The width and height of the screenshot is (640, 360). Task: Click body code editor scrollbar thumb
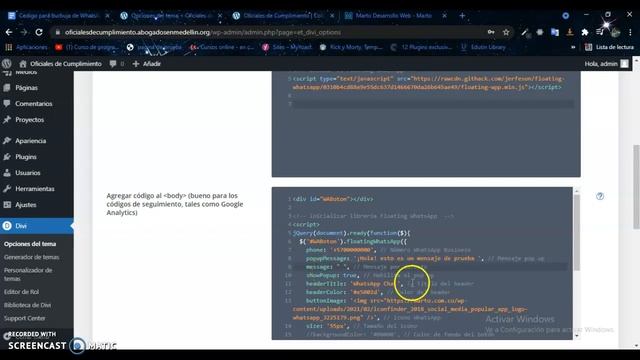576,233
